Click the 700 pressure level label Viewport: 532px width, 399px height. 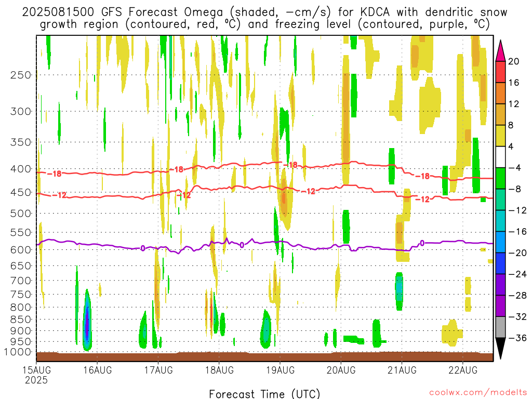[x=21, y=281]
